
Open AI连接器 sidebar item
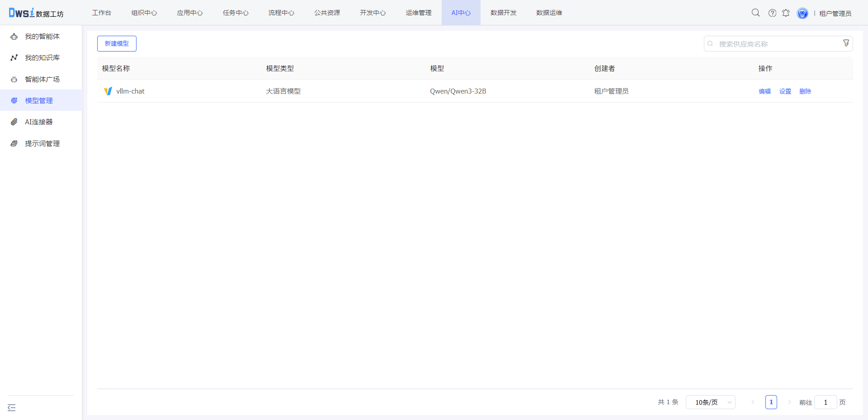pos(38,122)
